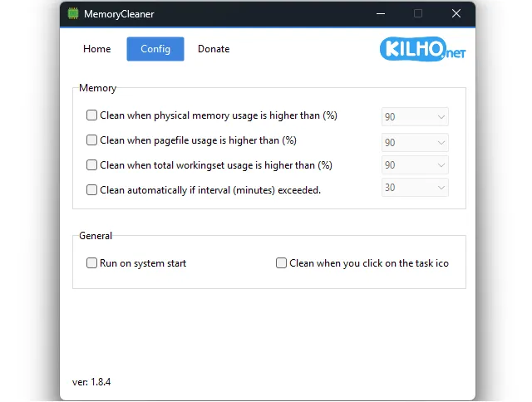Tick Clean when you click on task icon
Viewport: 532px width, 402px height.
[282, 263]
